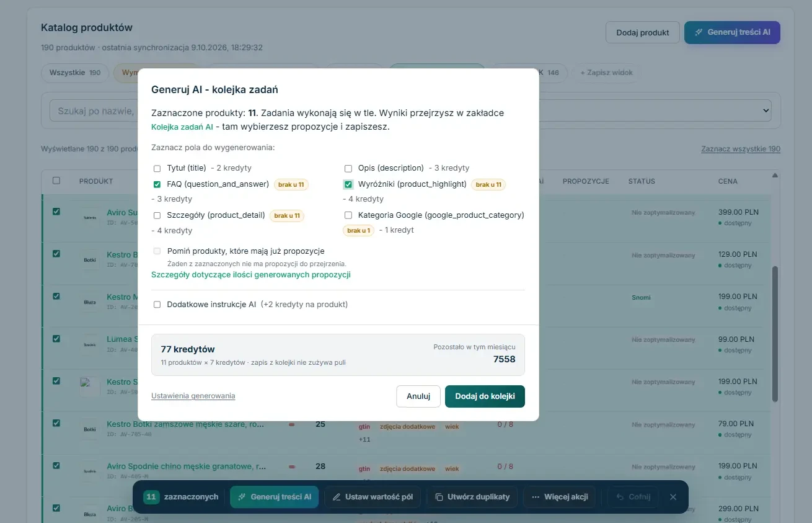Enable Tytuł (title) checkbox

pos(157,168)
